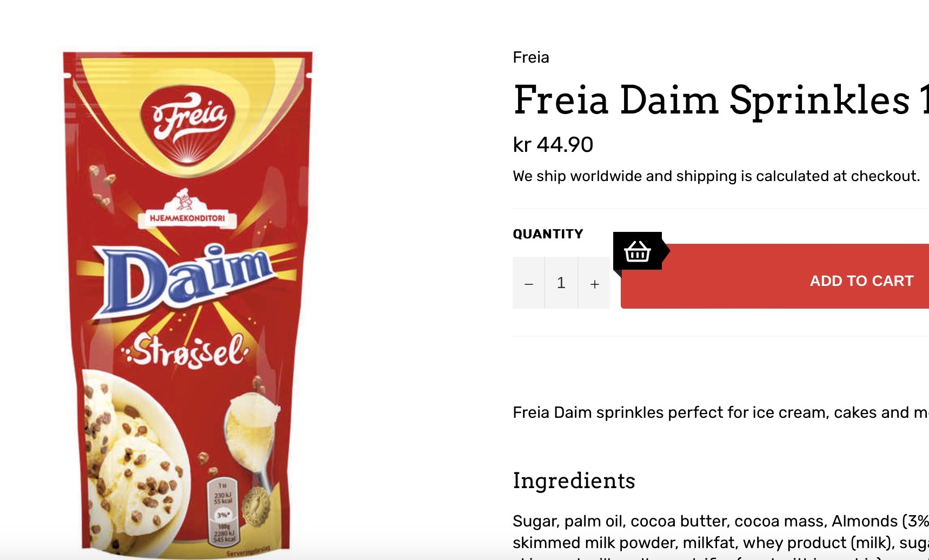The height and width of the screenshot is (560, 929).
Task: Increase quantity with the plus button
Action: point(594,283)
